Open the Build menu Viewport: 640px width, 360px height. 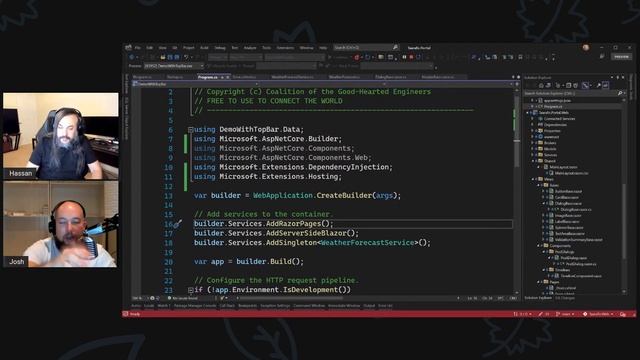tap(204, 48)
